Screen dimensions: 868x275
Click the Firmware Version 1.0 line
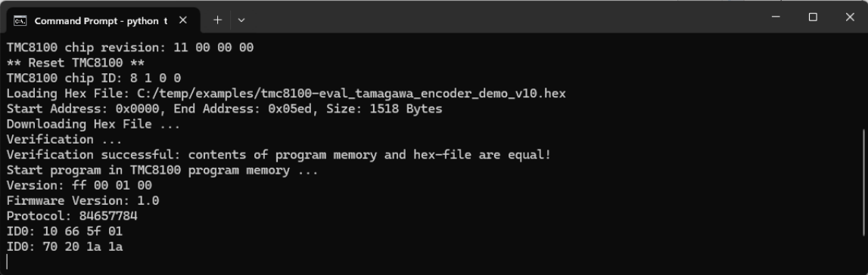tap(83, 200)
